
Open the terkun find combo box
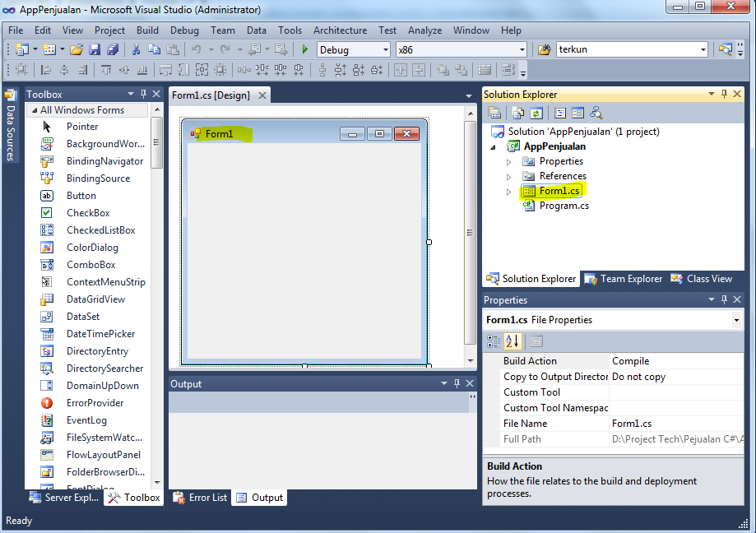pyautogui.click(x=703, y=49)
